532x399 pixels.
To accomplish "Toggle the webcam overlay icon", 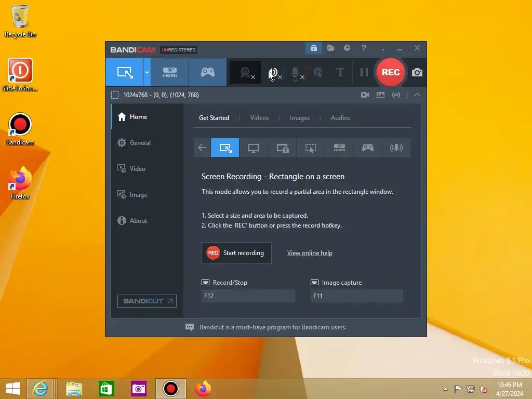I will (245, 72).
